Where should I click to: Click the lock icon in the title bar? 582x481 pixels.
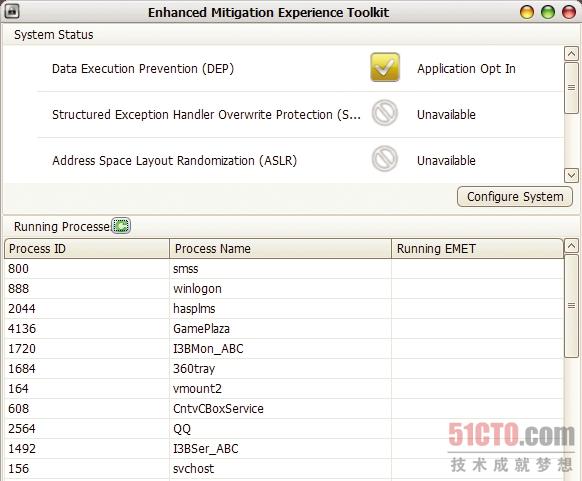[12, 11]
